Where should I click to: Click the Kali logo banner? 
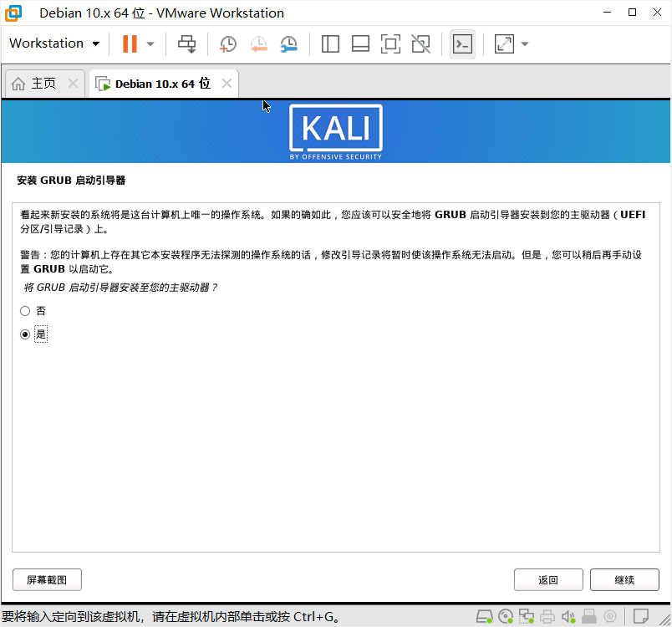(x=336, y=131)
